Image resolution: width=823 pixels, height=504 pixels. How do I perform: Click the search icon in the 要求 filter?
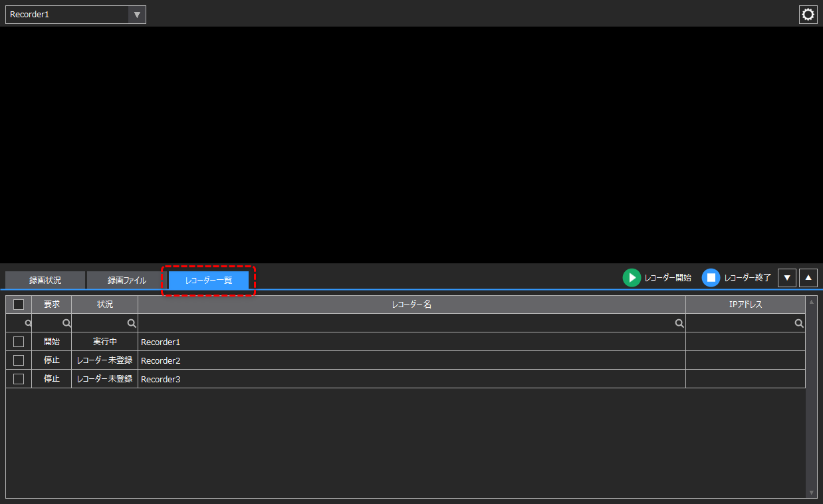pos(66,322)
